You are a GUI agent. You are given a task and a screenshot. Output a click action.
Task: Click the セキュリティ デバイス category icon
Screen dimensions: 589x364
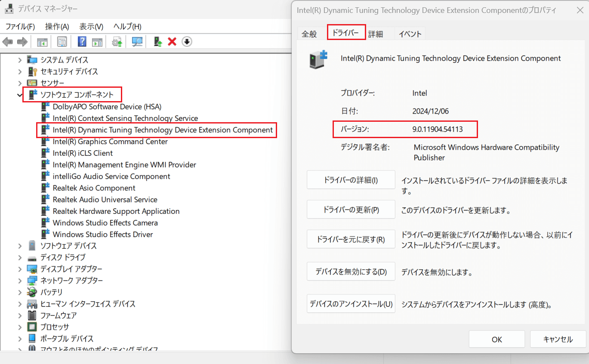coord(32,71)
